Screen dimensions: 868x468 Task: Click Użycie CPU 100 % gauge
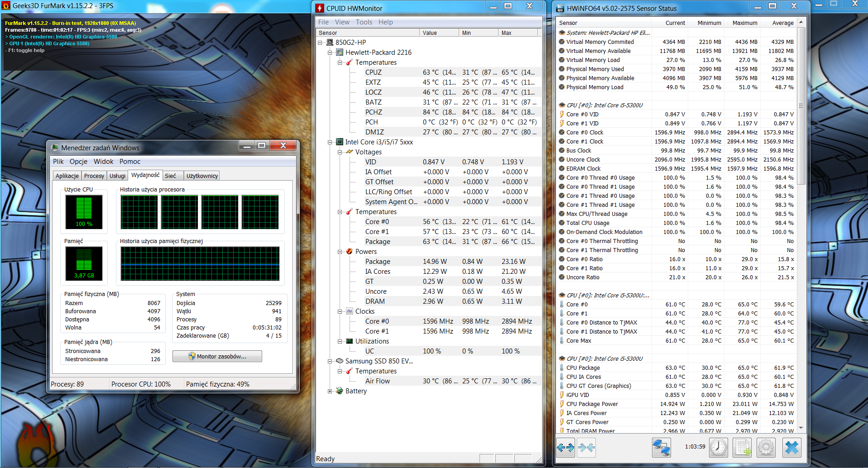(x=84, y=211)
